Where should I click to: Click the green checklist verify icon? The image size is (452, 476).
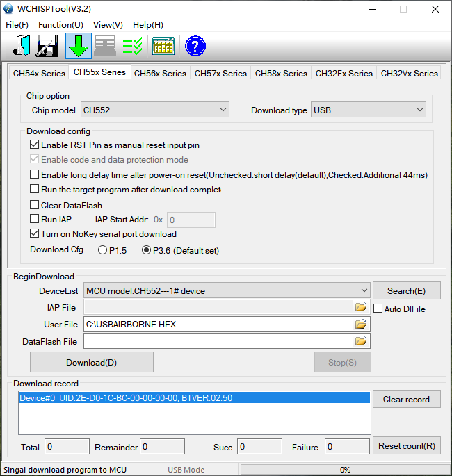pos(132,46)
